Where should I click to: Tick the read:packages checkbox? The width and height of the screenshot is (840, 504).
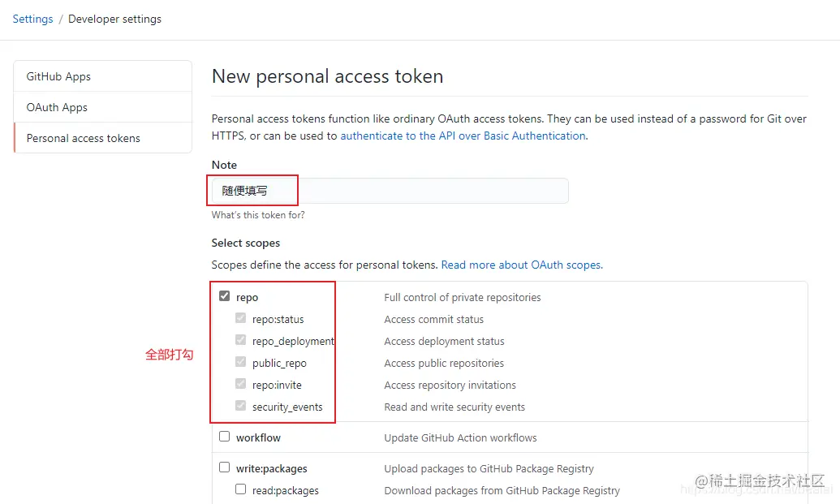241,489
